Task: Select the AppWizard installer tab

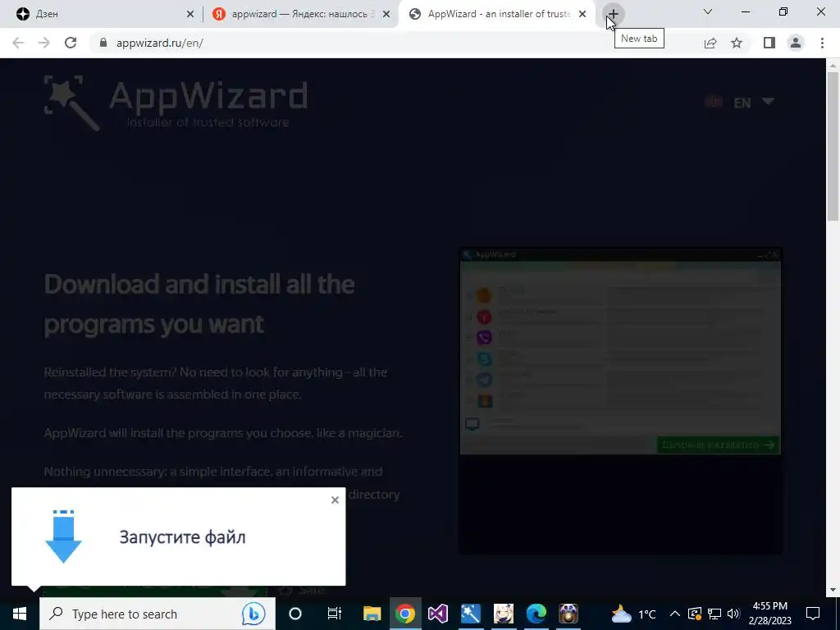Action: point(496,14)
